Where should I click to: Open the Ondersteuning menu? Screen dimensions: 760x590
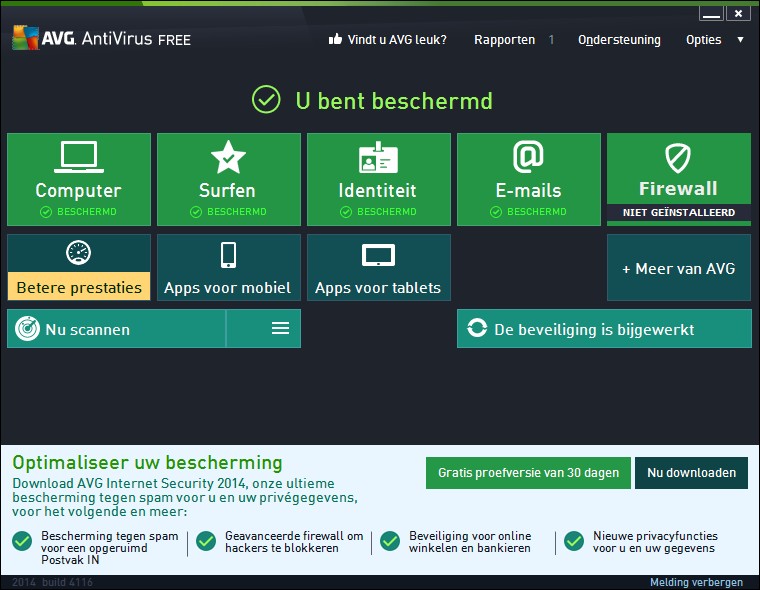[619, 40]
